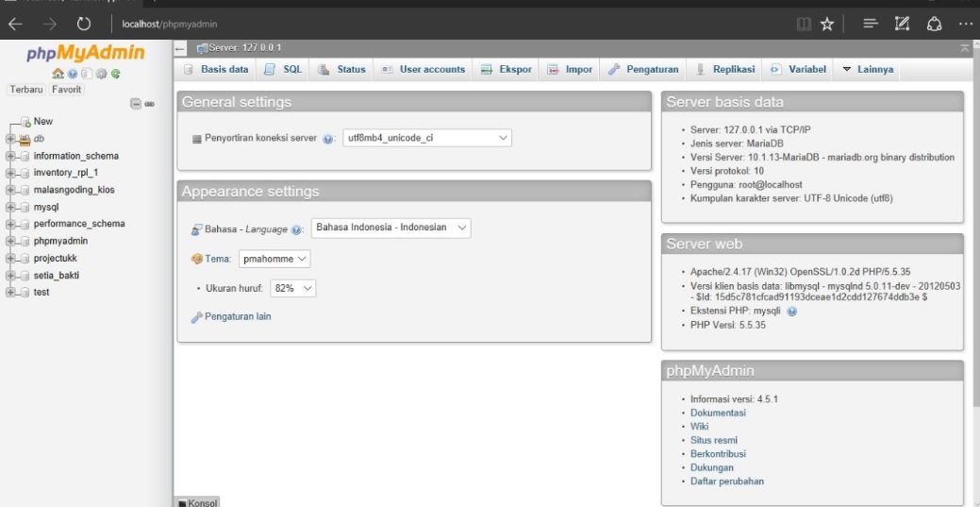980x507 pixels.
Task: Go to phpMyAdmin home via house icon
Action: (58, 74)
